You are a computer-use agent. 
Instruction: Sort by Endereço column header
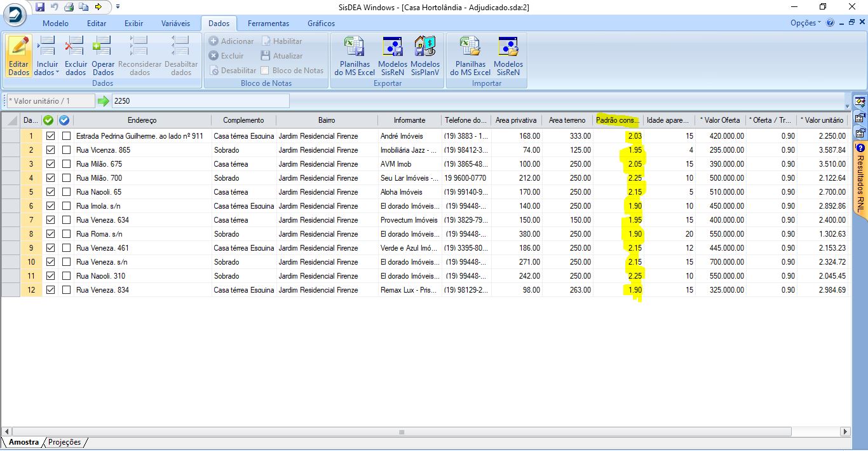(x=142, y=120)
